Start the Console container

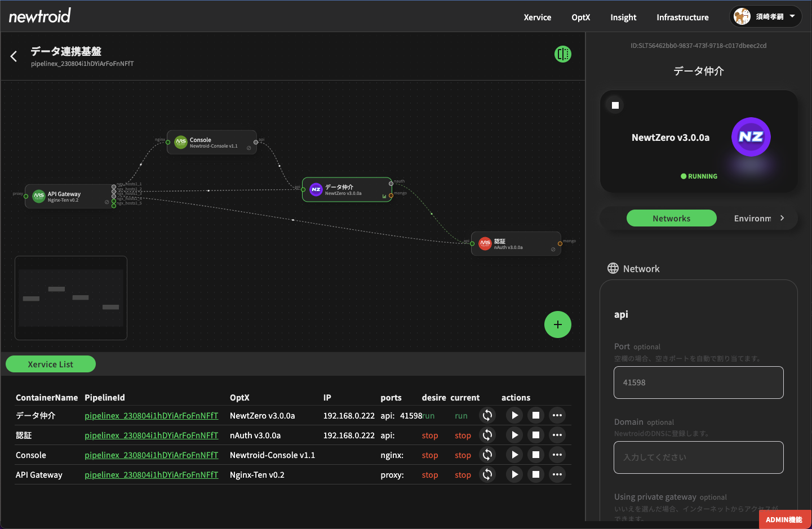coord(514,455)
